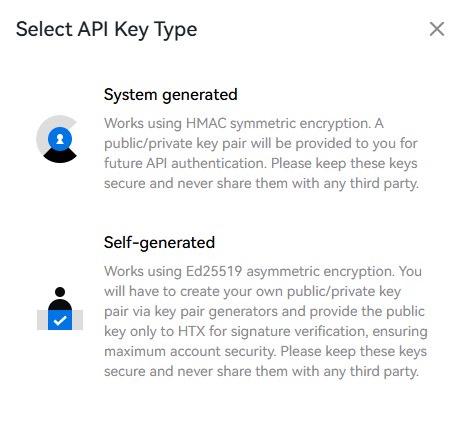Click the 'Select API Key Type' dialog title

[x=107, y=30]
